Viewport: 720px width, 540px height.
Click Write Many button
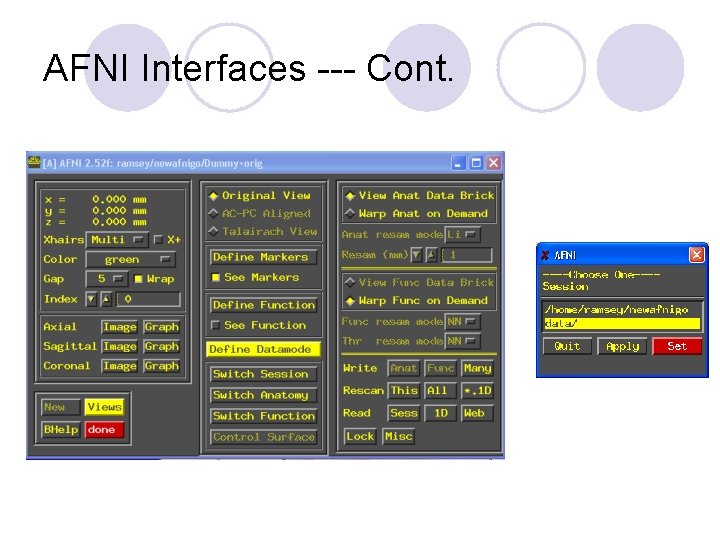(x=478, y=368)
